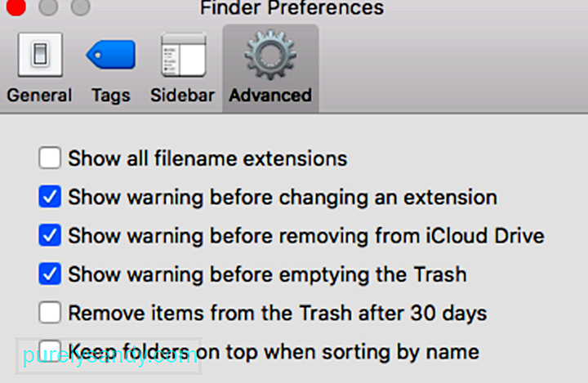Viewport: 588px width, 383px height.
Task: Switch to the General tab label
Action: tap(39, 96)
